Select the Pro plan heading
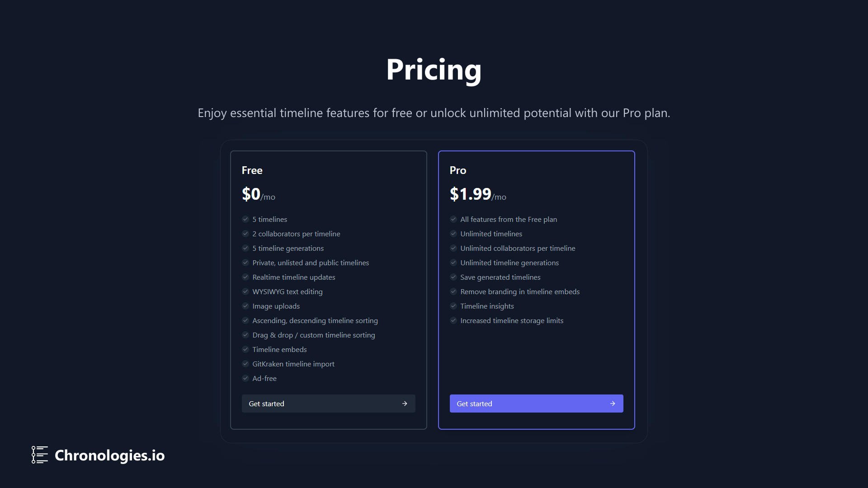868x488 pixels. (458, 170)
